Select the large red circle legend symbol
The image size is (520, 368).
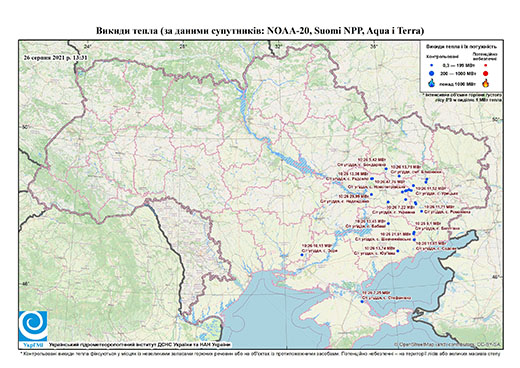tap(486, 73)
